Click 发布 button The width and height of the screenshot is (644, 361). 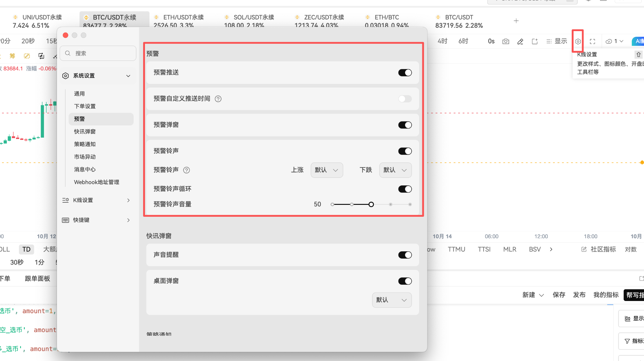coord(579,295)
